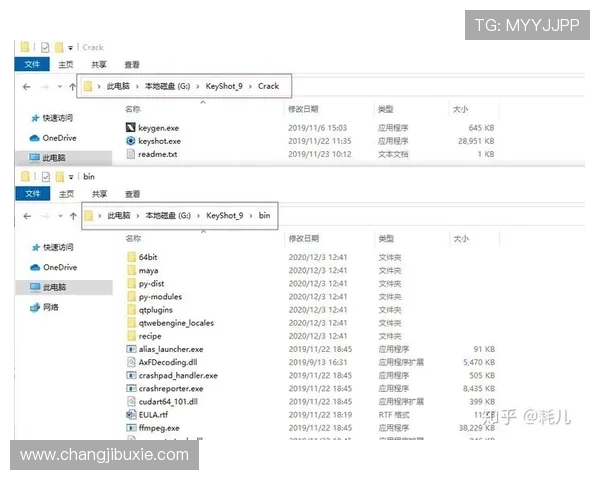Open 共享 tab in Crack window
600x480 pixels.
(99, 65)
